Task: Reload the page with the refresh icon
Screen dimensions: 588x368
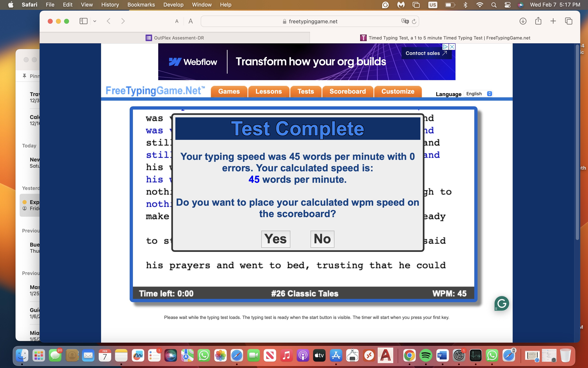Action: [x=414, y=21]
